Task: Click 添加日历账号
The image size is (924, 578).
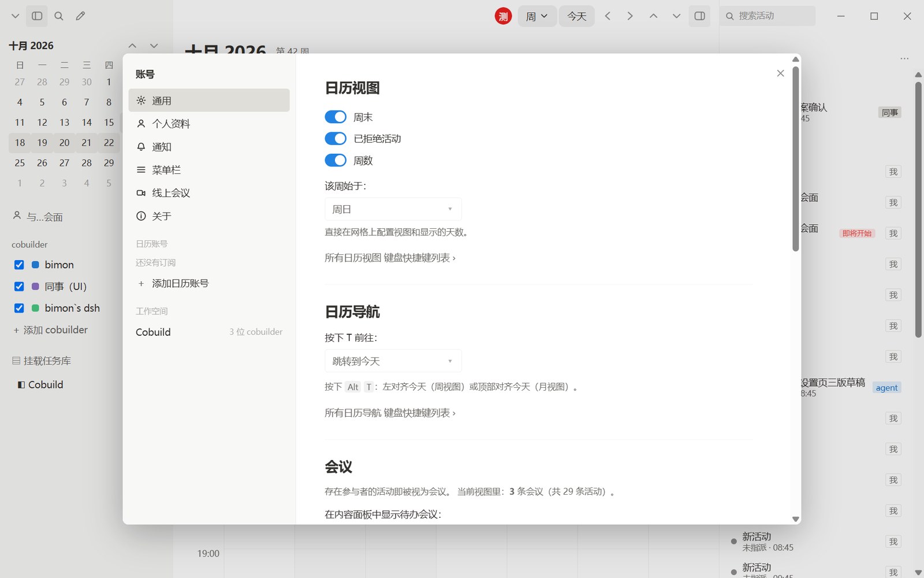Action: pos(209,283)
